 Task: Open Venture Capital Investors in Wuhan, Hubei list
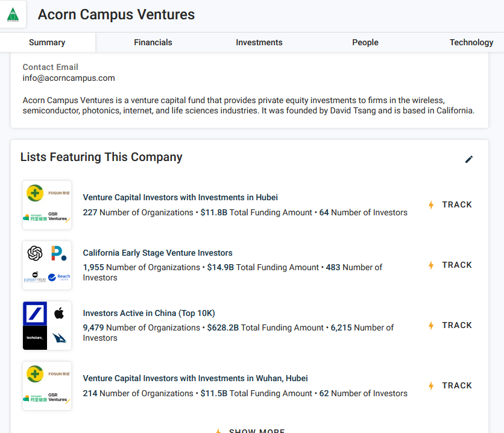click(x=195, y=378)
